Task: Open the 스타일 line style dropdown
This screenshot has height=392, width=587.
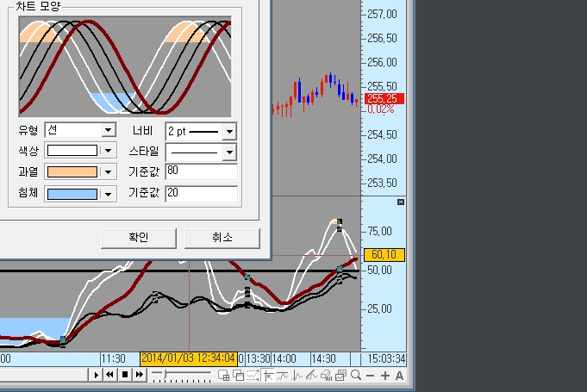Action: click(x=229, y=152)
